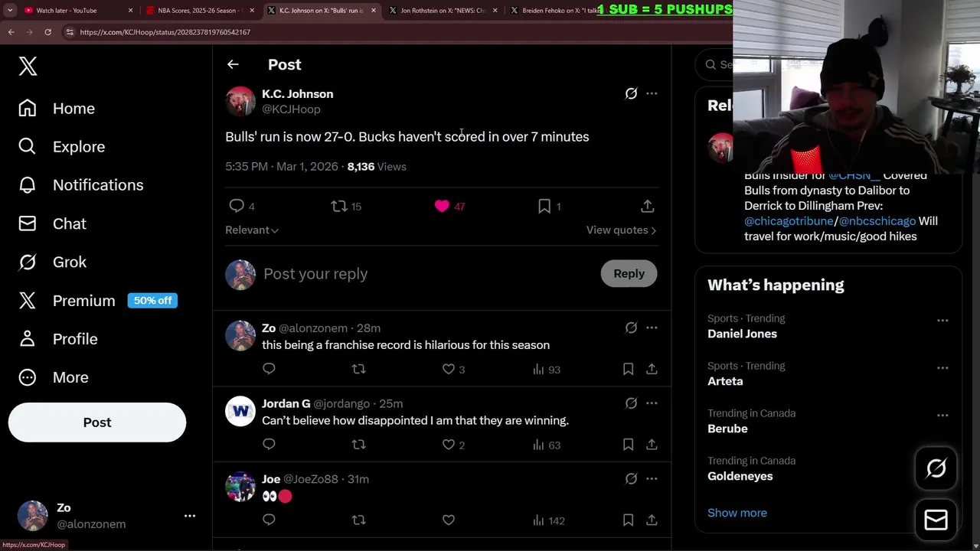
Task: Reply to Zo's franchise record comment
Action: [x=269, y=369]
